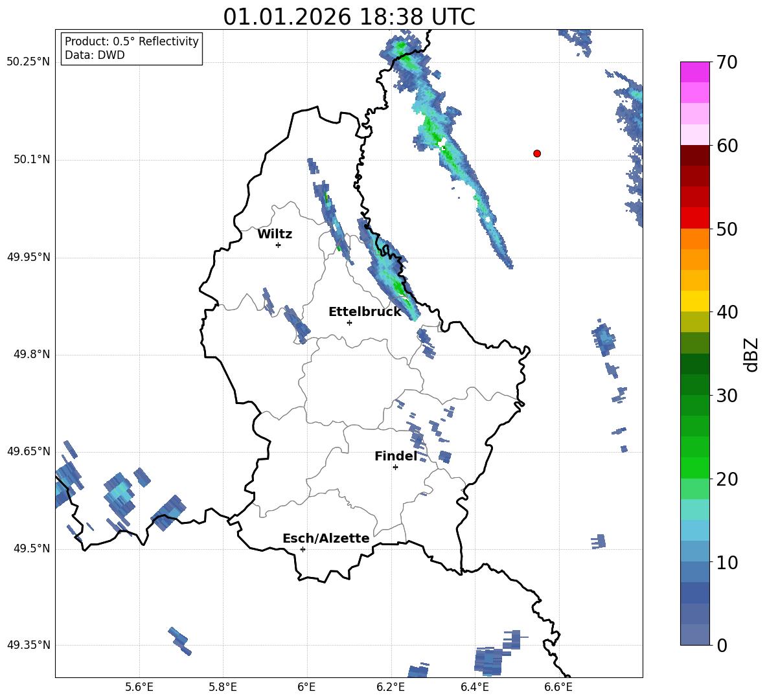The width and height of the screenshot is (767, 700).
Task: Click the 01.01.2026 18:38 UTC title
Action: (x=349, y=17)
